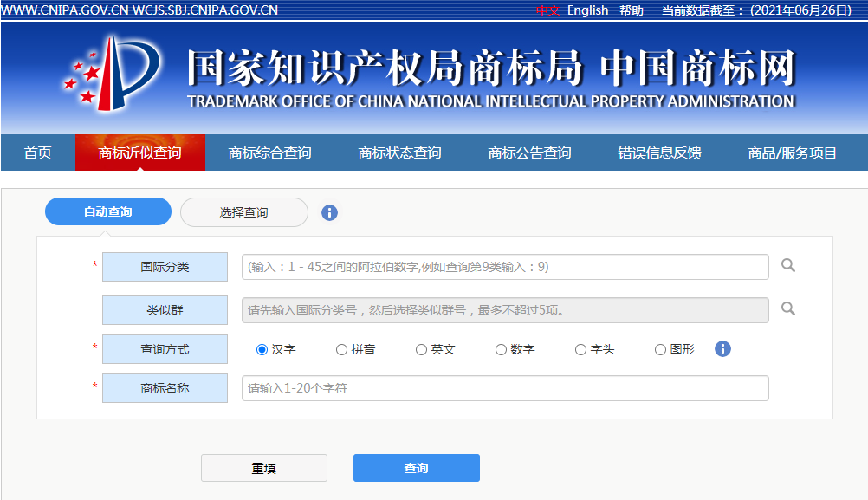This screenshot has height=500, width=868.
Task: Enable the 字头 search mode
Action: click(579, 349)
